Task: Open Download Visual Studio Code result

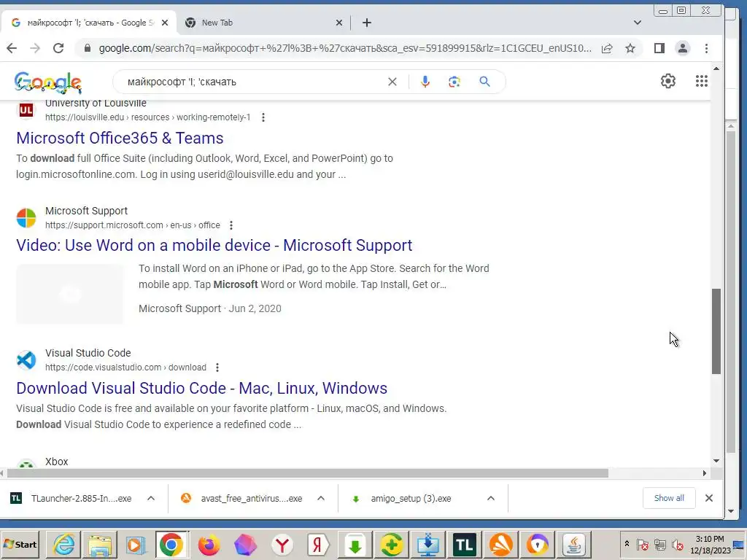Action: click(201, 388)
